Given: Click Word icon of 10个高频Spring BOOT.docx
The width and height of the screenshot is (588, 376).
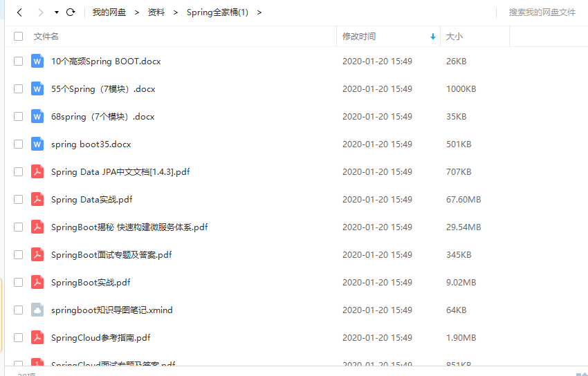Looking at the screenshot, I should (37, 61).
